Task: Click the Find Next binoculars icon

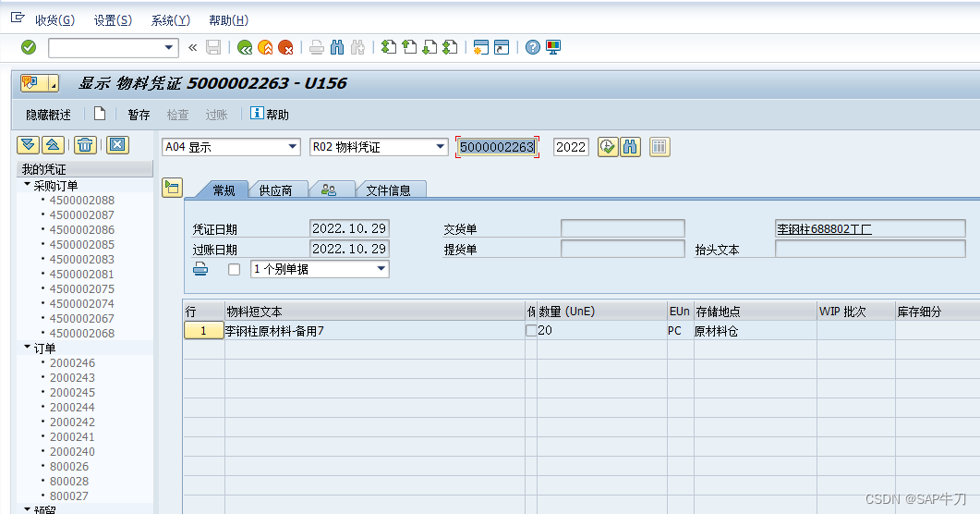Action: click(357, 47)
